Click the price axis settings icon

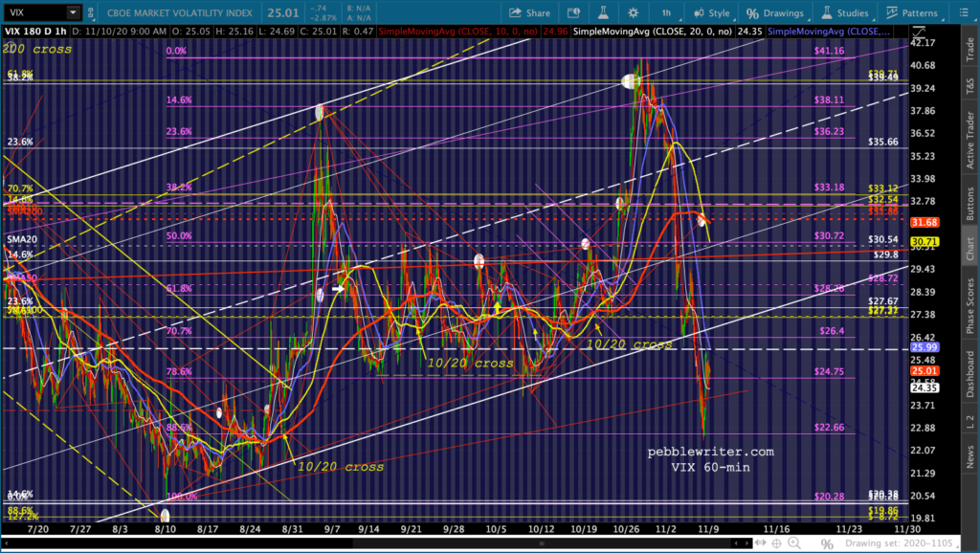pos(920,32)
